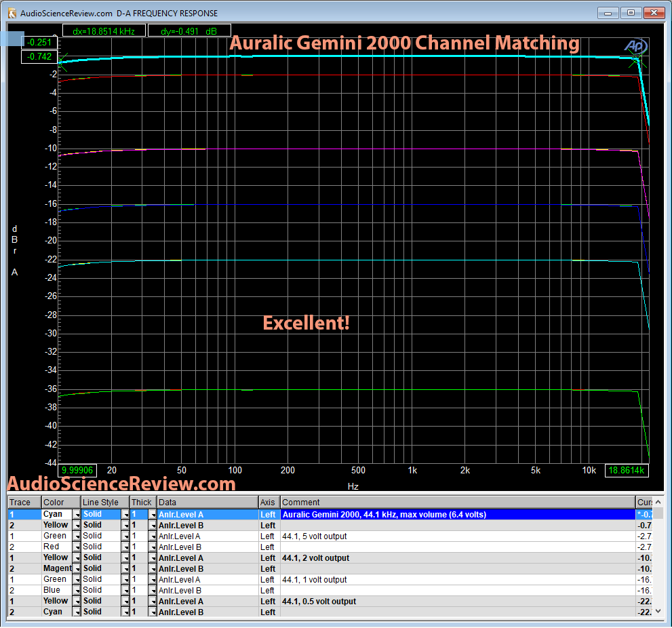Click the Trace column header
The image size is (672, 628).
(x=25, y=503)
